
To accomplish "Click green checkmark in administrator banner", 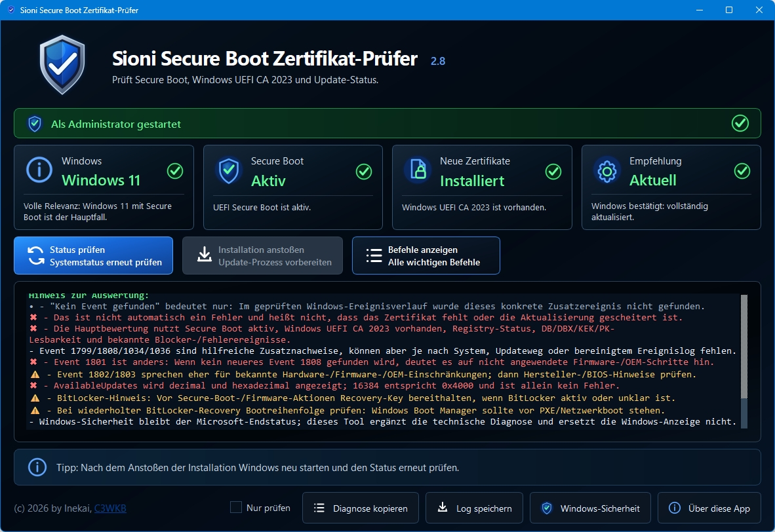I will (x=740, y=123).
